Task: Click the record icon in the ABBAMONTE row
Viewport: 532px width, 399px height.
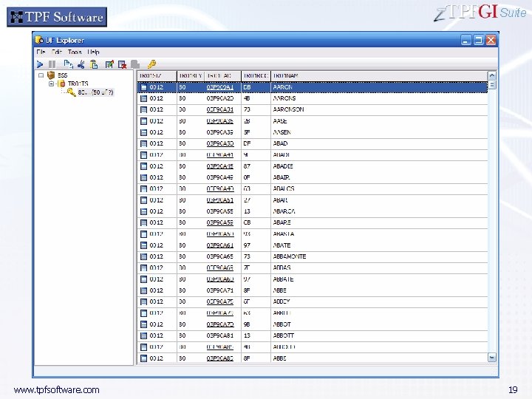Action: pyautogui.click(x=144, y=256)
